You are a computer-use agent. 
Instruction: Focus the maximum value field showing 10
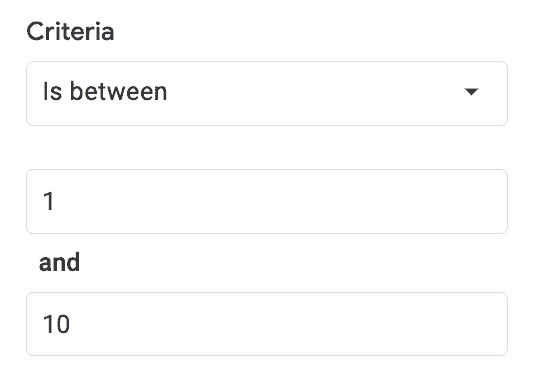(267, 324)
